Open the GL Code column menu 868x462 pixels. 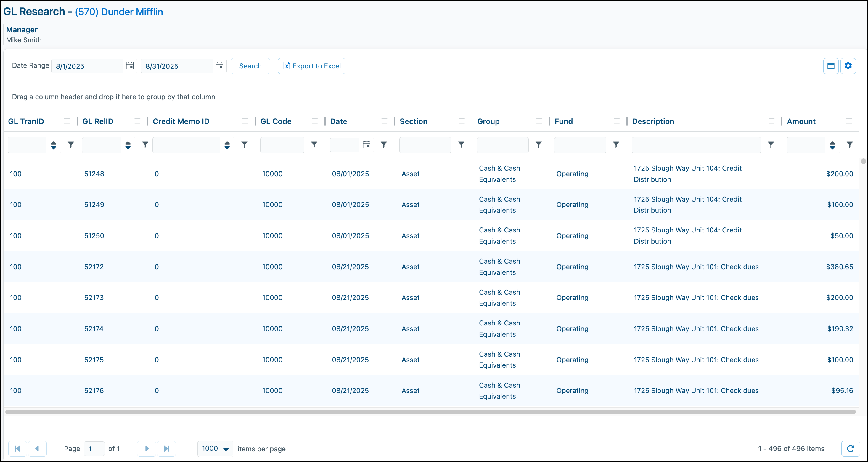pos(315,121)
